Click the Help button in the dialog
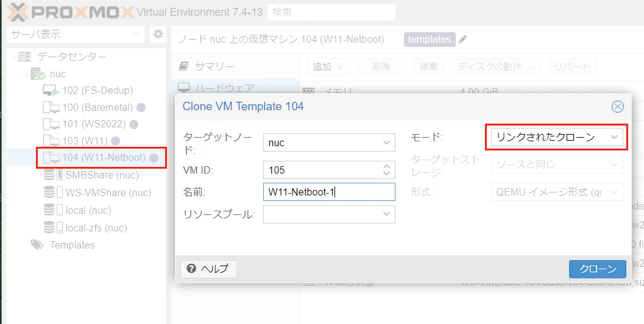Viewport: 644px width, 324px height. pos(208,269)
